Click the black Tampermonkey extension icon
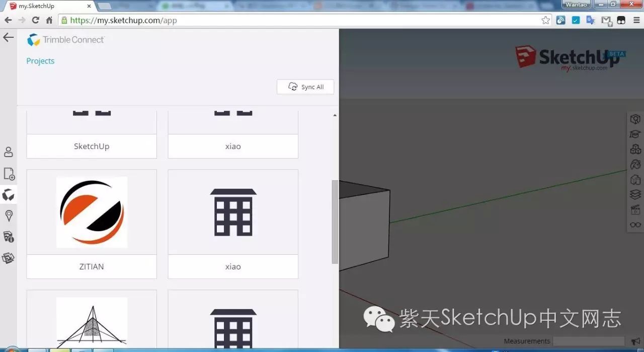Screen dimensions: 644x352 pyautogui.click(x=621, y=20)
